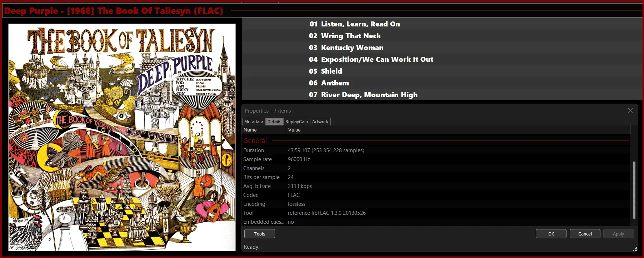Select track 02 Wring That Neck
Screen dimensions: 644x258
442,36
